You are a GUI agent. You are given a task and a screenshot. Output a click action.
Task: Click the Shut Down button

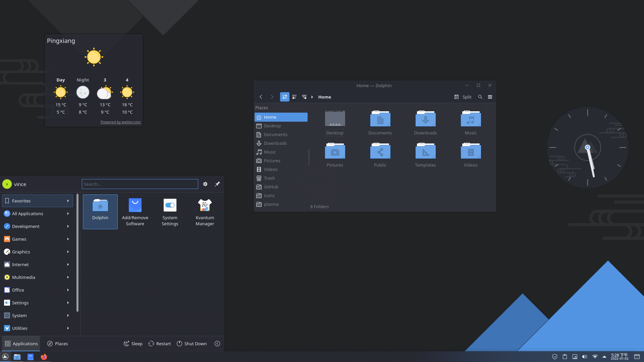(x=192, y=344)
